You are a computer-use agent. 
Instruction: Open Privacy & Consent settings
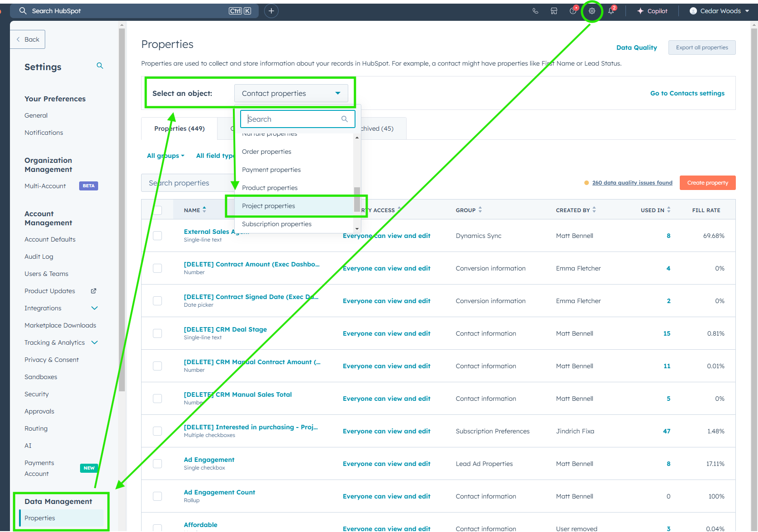pyautogui.click(x=52, y=360)
